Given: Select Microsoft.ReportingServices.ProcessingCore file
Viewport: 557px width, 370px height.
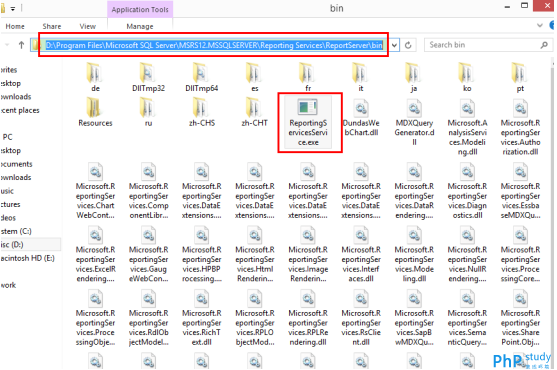Looking at the screenshot, I should [520, 254].
